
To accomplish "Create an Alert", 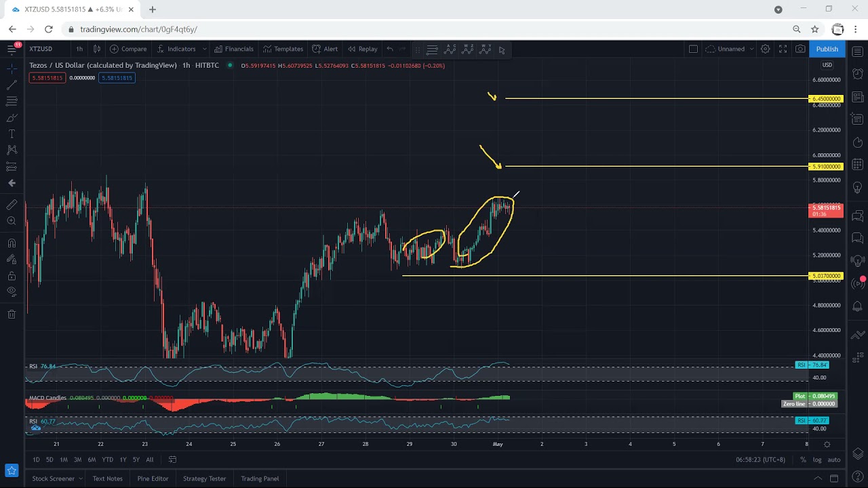I will tap(325, 49).
